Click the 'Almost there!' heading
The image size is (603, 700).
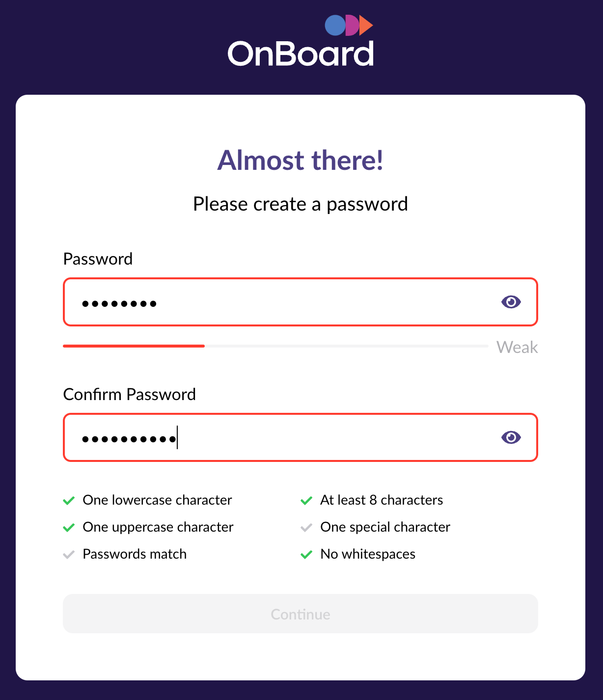pyautogui.click(x=301, y=161)
